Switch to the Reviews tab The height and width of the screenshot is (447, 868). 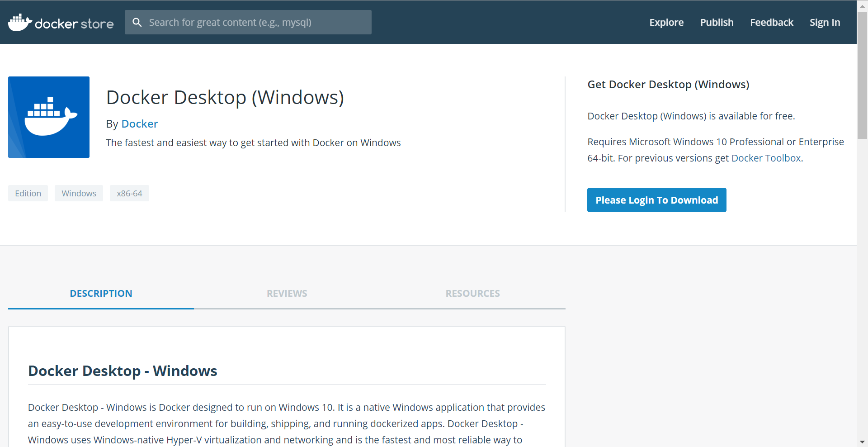[287, 294]
